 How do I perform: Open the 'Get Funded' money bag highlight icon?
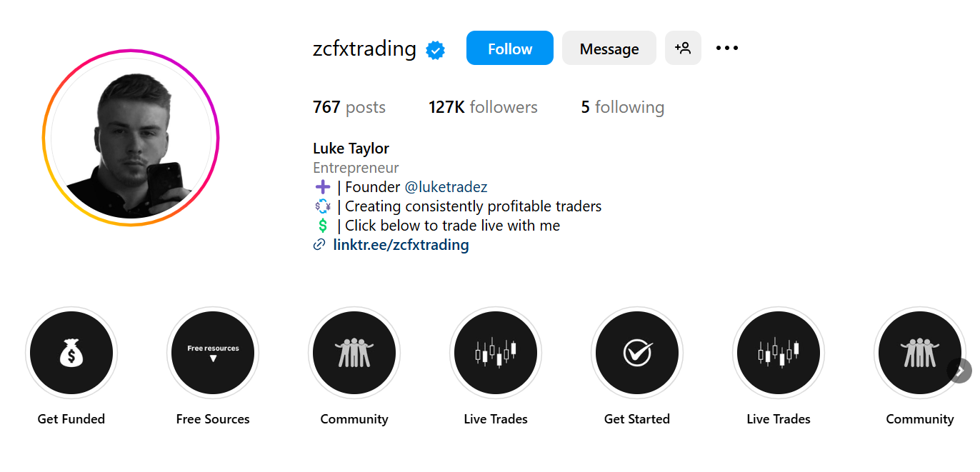(71, 353)
